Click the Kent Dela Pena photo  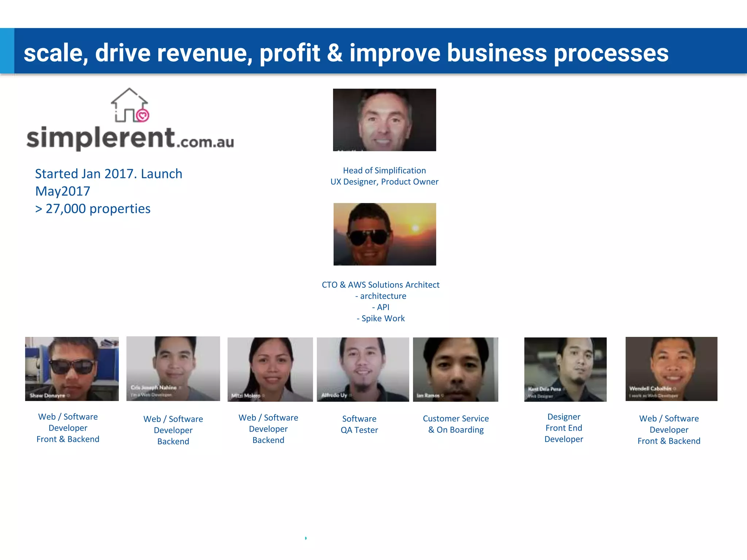565,369
